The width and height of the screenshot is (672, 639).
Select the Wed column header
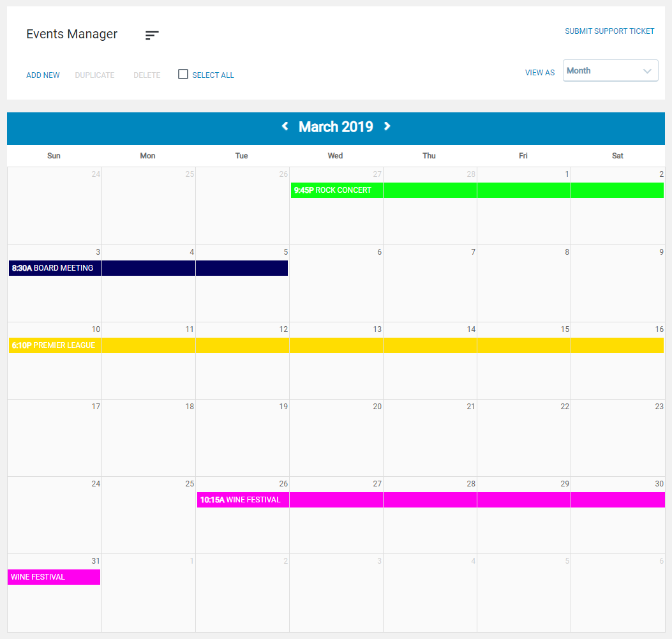click(335, 156)
